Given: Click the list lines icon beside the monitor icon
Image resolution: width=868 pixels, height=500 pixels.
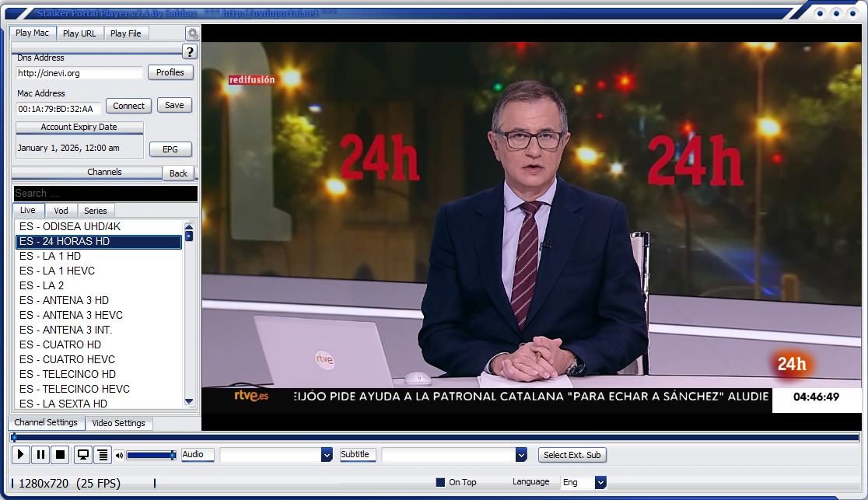Looking at the screenshot, I should click(103, 455).
